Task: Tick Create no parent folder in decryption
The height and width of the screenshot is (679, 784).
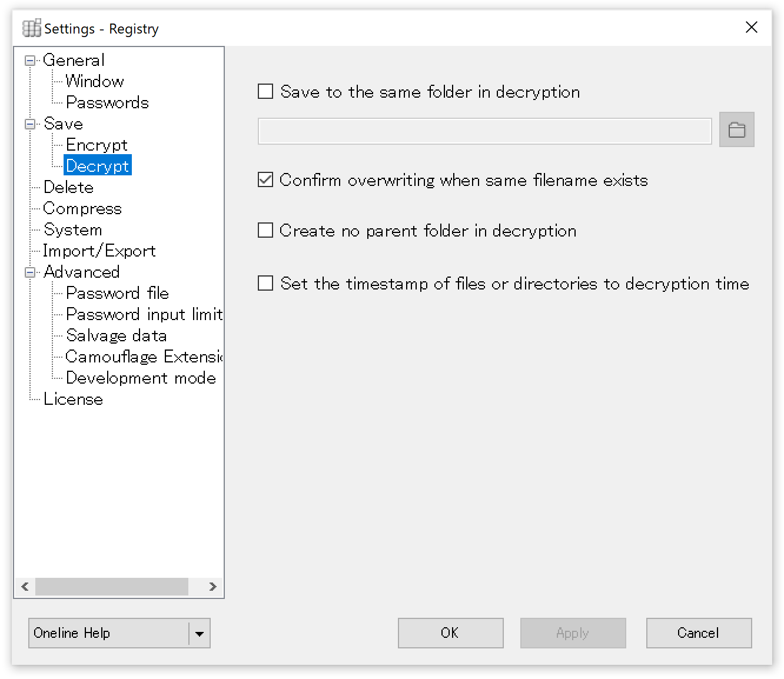Action: click(x=265, y=231)
